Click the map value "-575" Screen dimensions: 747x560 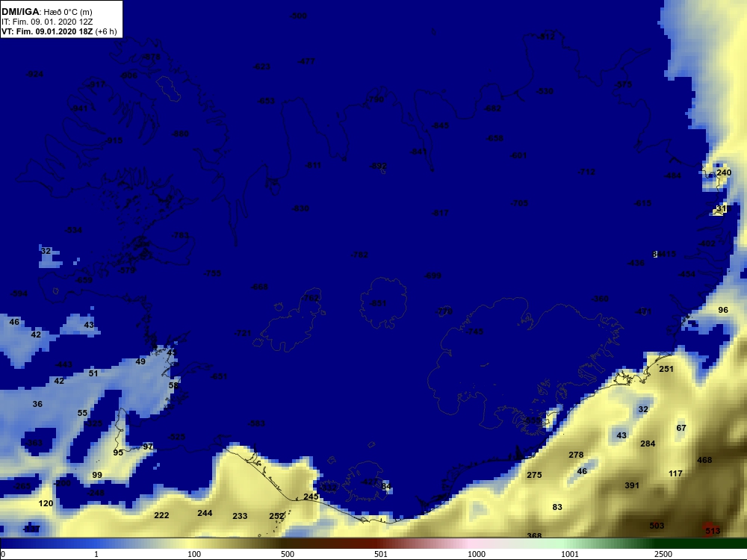click(623, 84)
